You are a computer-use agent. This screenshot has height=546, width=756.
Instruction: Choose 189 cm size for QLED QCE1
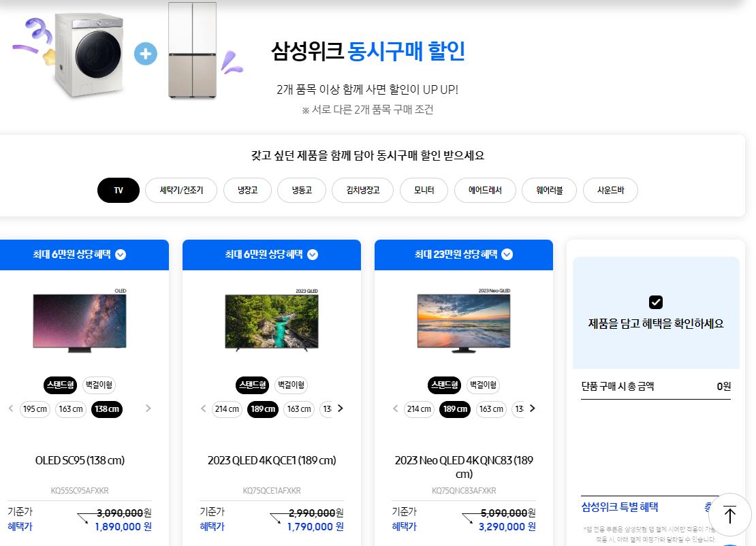pyautogui.click(x=263, y=409)
